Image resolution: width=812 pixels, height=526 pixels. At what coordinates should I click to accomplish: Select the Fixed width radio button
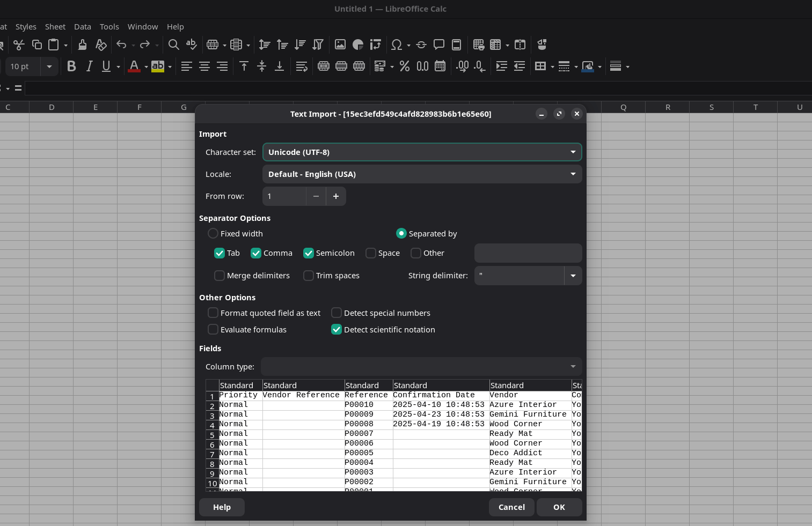coord(213,233)
